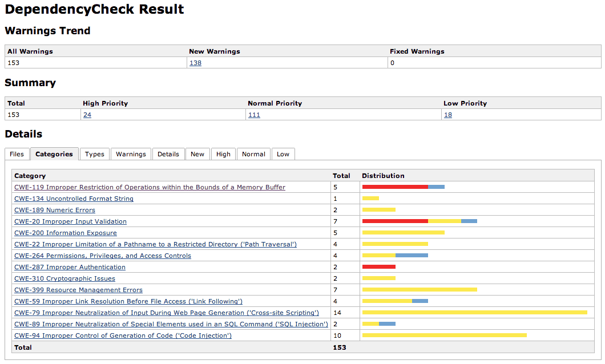The width and height of the screenshot is (605, 364).
Task: Click CWE-287 Improper Authentication link
Action: click(x=70, y=267)
